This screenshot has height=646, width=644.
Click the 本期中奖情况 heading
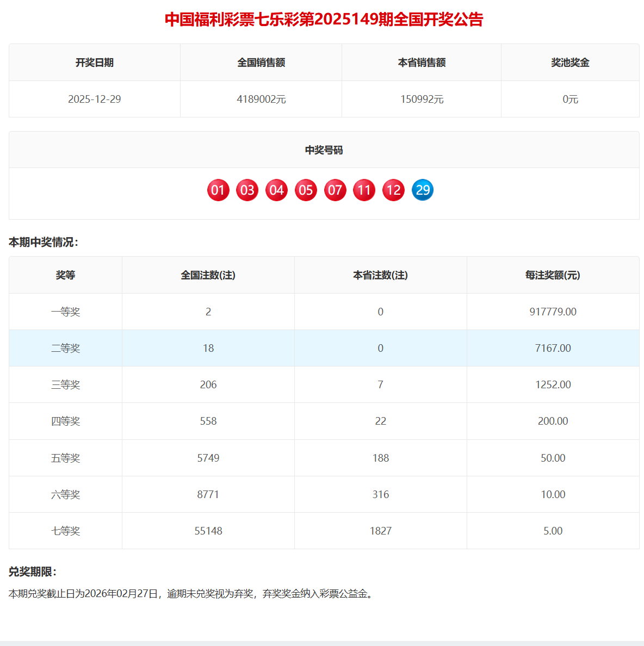(x=44, y=243)
